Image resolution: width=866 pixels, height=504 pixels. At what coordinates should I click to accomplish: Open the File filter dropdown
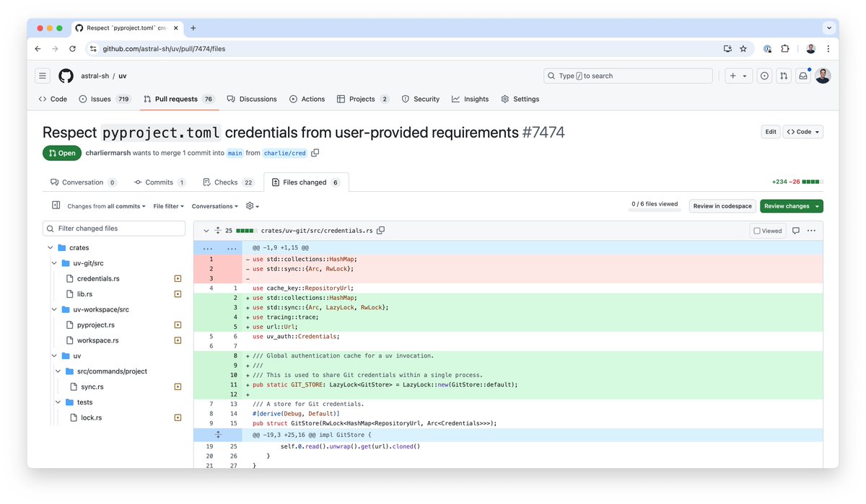point(168,206)
